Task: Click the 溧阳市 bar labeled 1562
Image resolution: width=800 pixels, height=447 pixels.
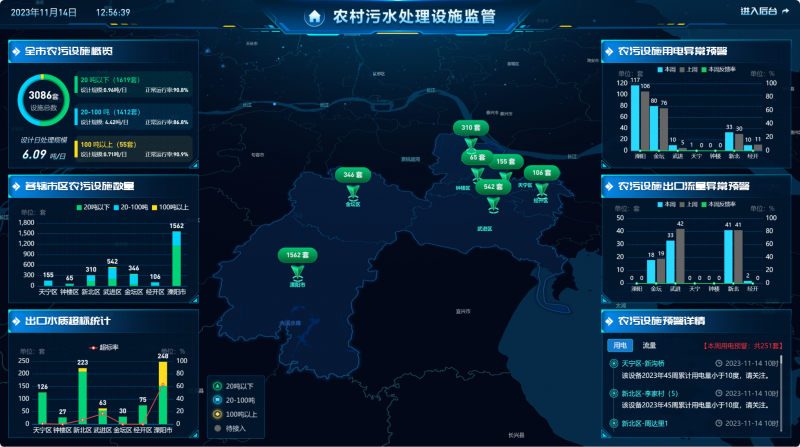Action: tap(176, 258)
